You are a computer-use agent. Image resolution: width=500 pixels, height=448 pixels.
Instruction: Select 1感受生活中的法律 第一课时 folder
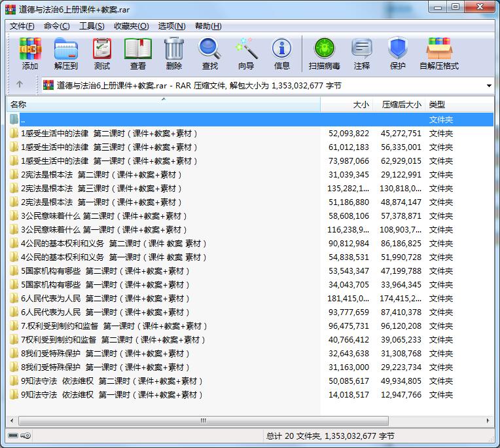[109, 161]
